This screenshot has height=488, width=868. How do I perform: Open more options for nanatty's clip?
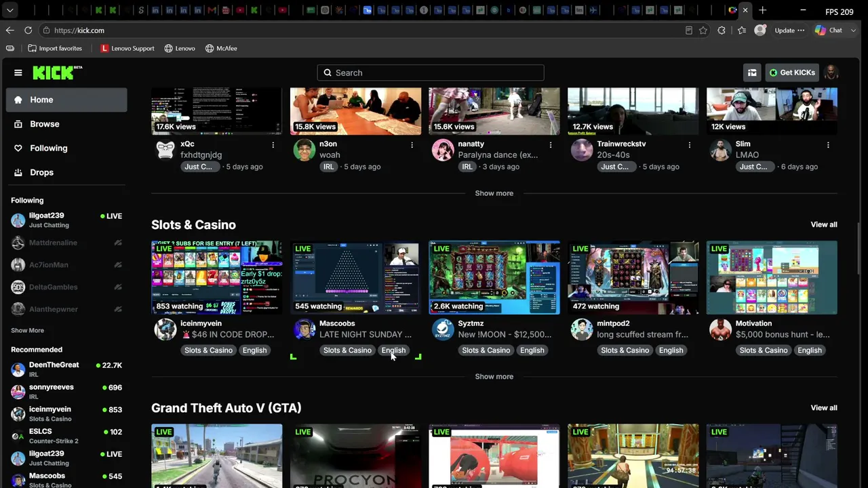tap(551, 145)
